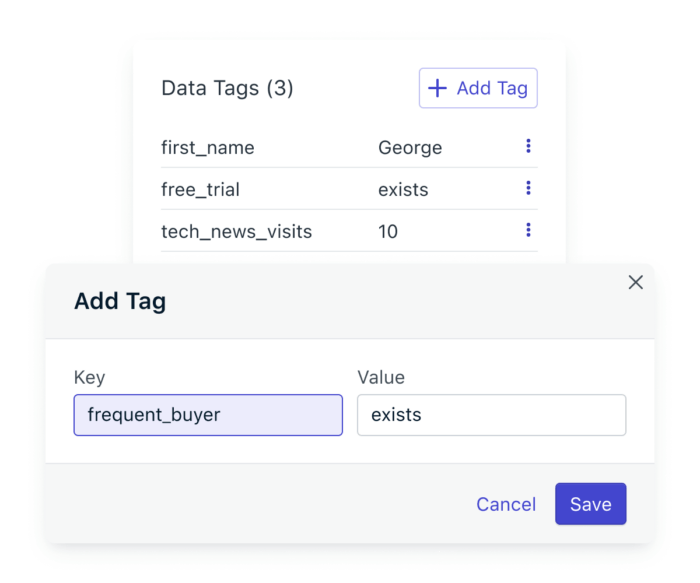Save the new tag
700x583 pixels.
point(590,504)
